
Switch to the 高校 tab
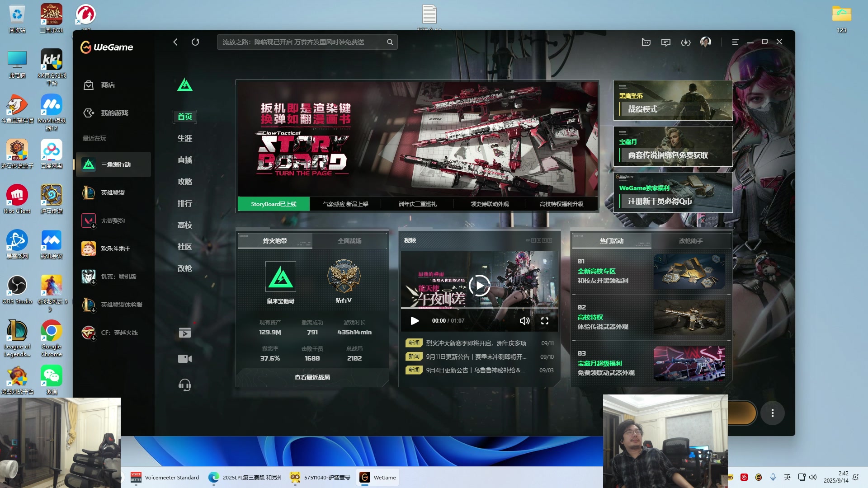tap(185, 225)
